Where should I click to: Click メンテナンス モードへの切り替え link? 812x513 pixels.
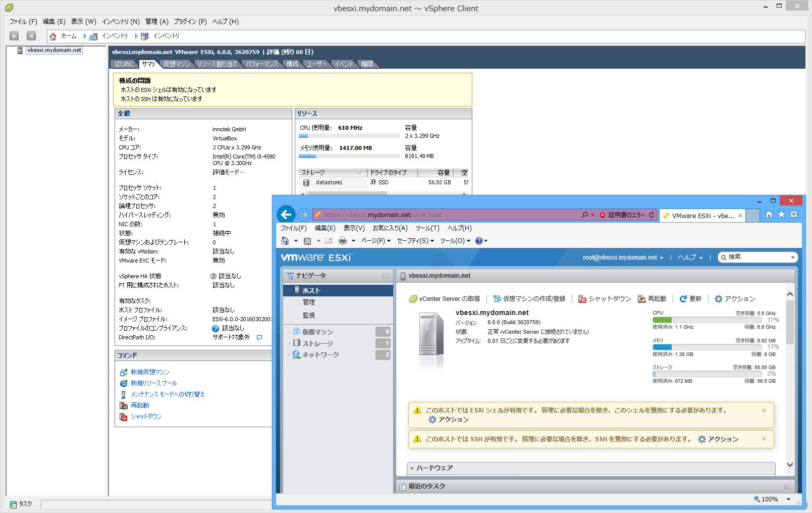pos(168,394)
